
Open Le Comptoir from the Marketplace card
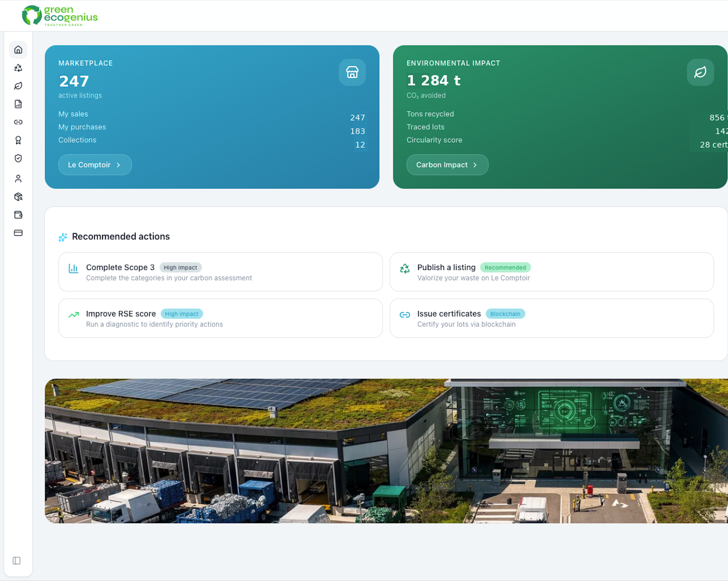click(x=94, y=165)
